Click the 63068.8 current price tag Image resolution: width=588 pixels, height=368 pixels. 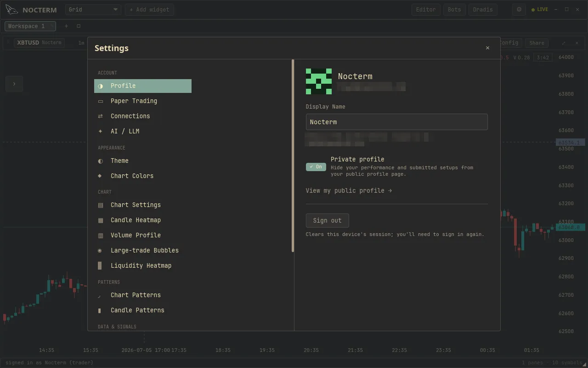coord(570,227)
